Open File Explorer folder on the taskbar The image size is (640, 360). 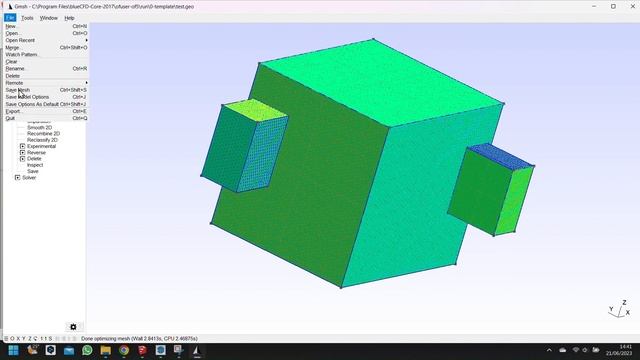click(x=106, y=351)
